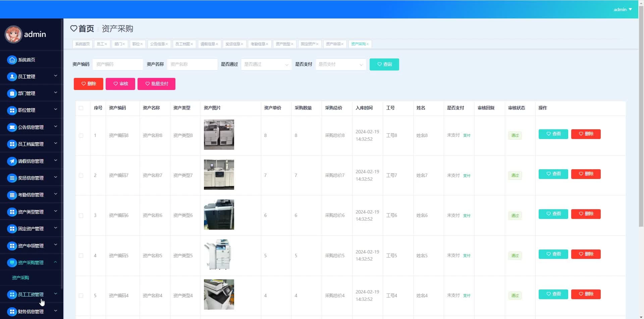This screenshot has width=644, height=319.
Task: Open the 资产采购 submenu item in sidebar
Action: pos(20,278)
